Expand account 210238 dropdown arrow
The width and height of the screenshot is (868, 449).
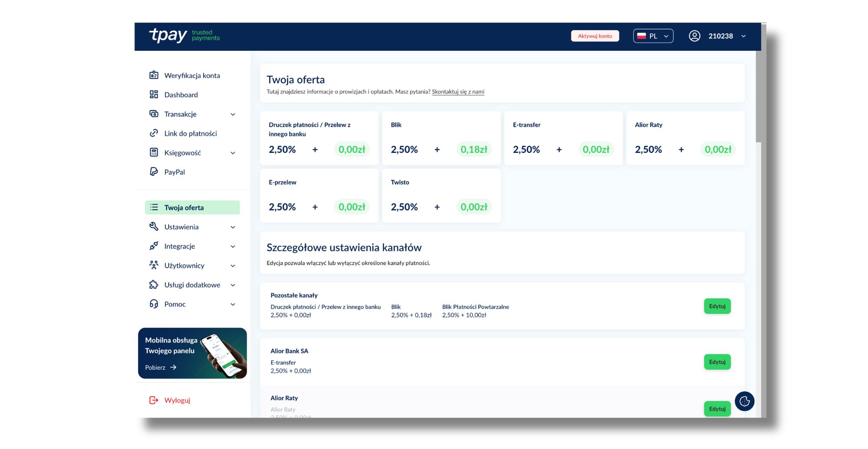point(743,36)
